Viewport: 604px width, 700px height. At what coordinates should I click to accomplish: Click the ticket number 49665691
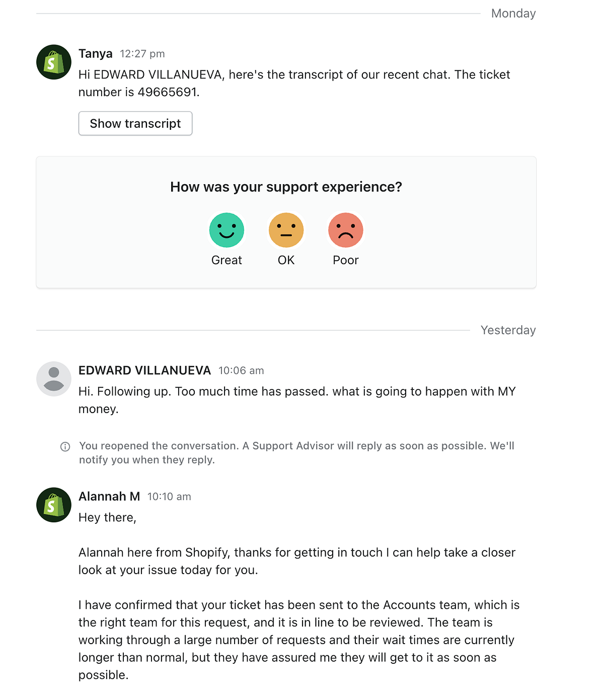point(168,92)
